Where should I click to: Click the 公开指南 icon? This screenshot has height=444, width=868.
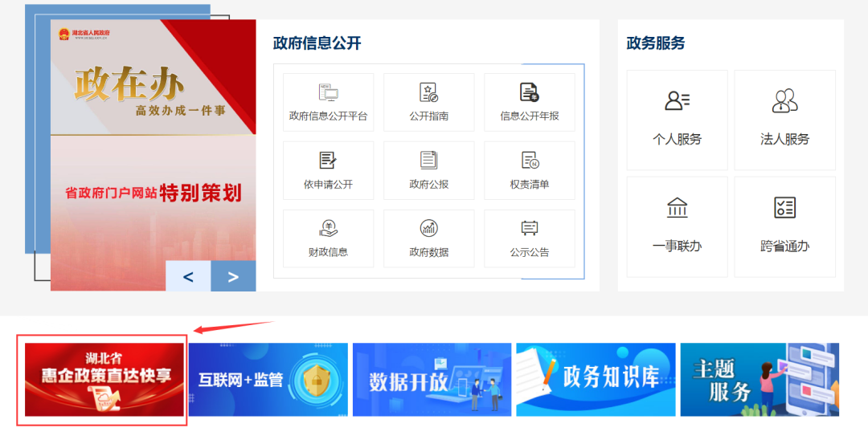click(428, 92)
